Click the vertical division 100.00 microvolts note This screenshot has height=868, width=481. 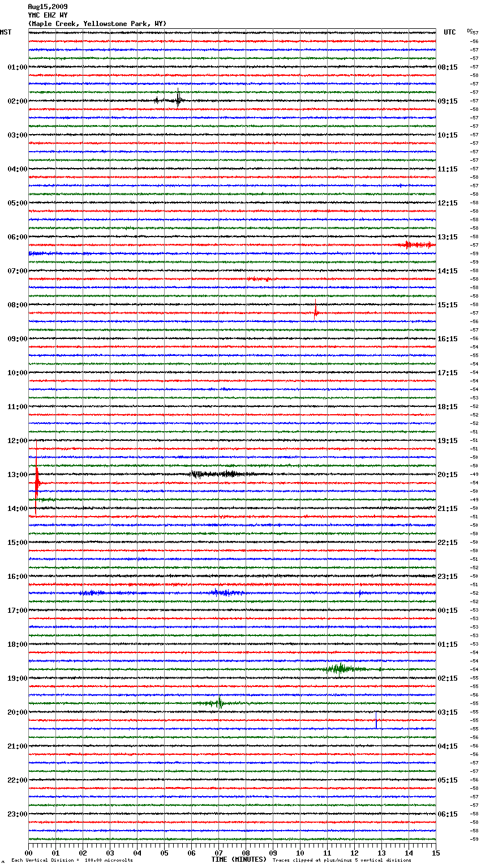point(72,860)
